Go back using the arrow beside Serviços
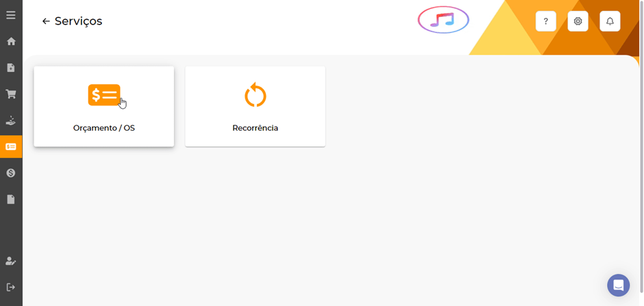Image resolution: width=644 pixels, height=306 pixels. coord(46,21)
